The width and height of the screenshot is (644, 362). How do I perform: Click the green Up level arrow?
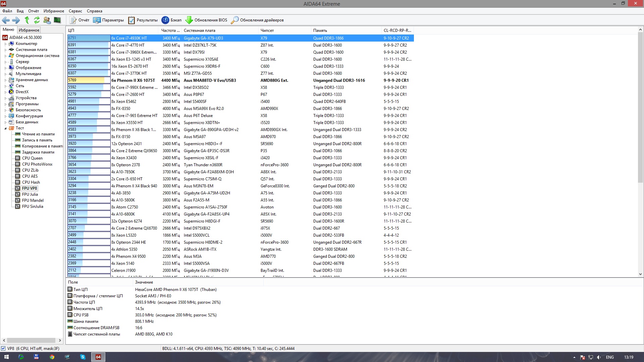coord(27,20)
